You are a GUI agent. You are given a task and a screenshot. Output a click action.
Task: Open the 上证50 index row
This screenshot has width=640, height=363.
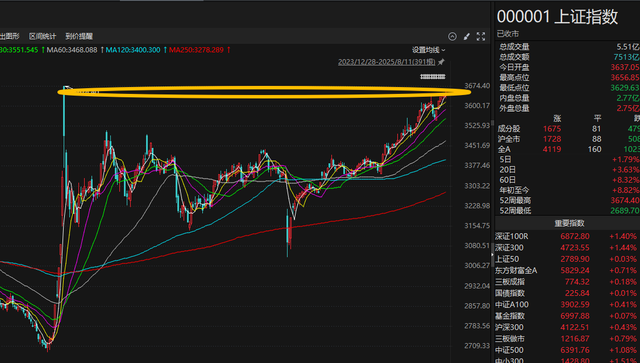click(567, 259)
